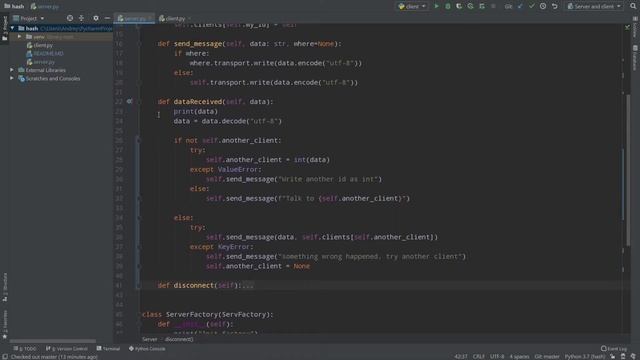
Task: Click the lock icon in status bar
Action: [x=613, y=357]
